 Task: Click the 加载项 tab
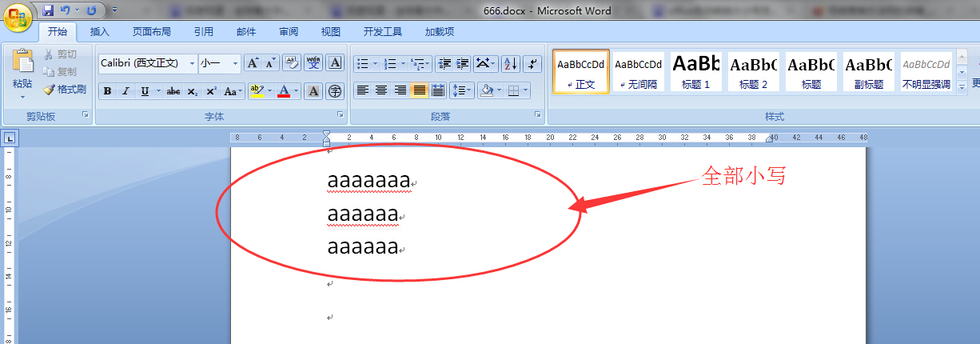(440, 32)
